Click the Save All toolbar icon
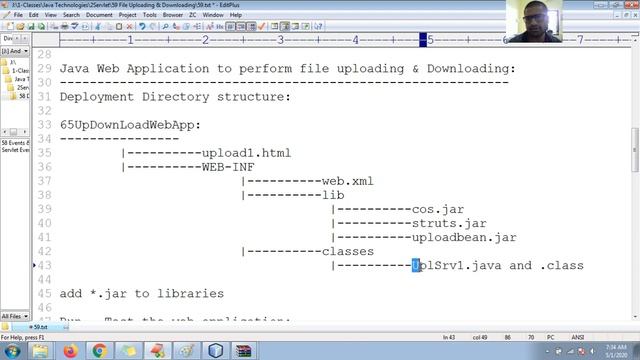Screen dimensions: 640x360 point(41,27)
